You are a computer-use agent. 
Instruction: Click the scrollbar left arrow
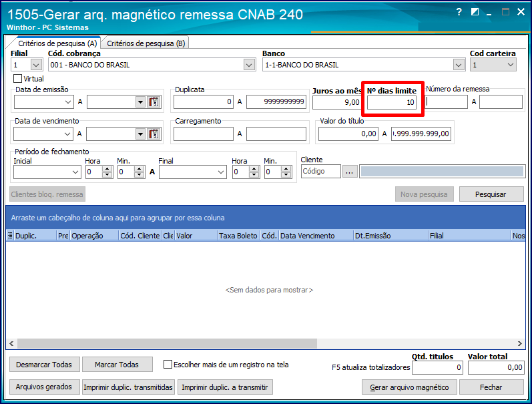[x=11, y=343]
